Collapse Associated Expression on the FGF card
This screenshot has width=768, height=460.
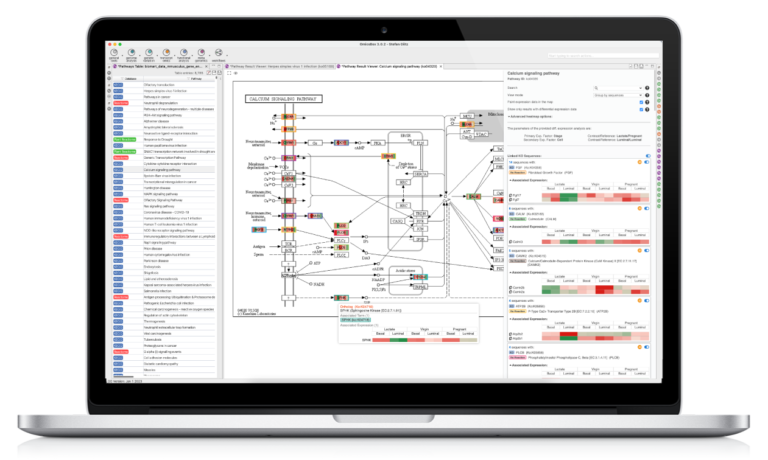pyautogui.click(x=528, y=180)
